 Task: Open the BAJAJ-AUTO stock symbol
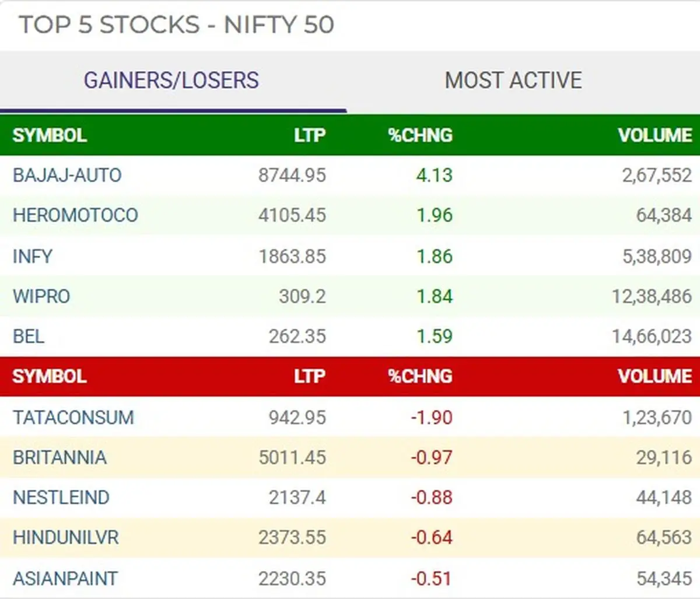(x=66, y=175)
